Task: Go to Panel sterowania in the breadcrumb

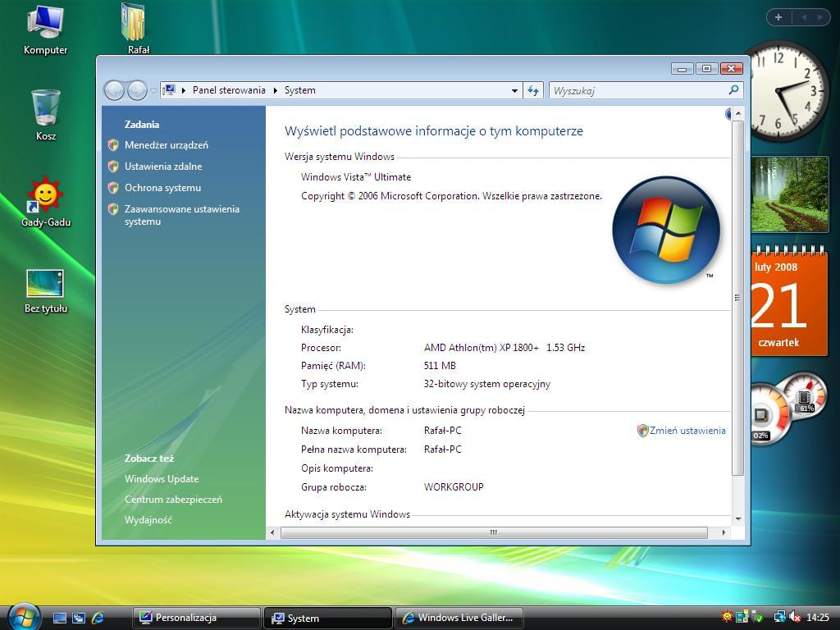Action: pyautogui.click(x=229, y=90)
